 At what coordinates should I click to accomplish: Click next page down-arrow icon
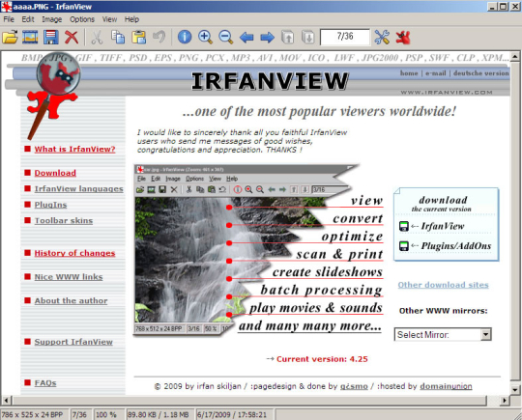point(308,37)
